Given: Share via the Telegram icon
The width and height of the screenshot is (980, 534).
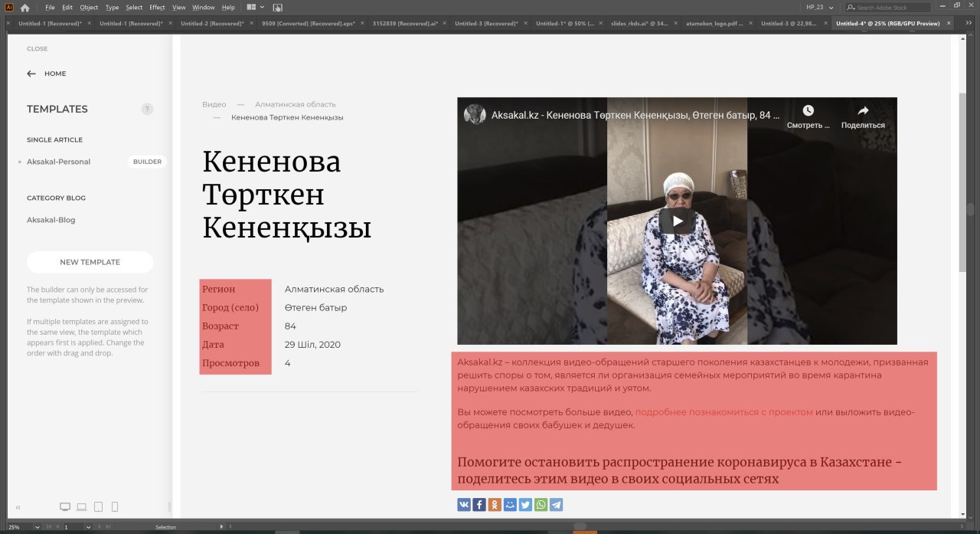Looking at the screenshot, I should click(x=556, y=504).
